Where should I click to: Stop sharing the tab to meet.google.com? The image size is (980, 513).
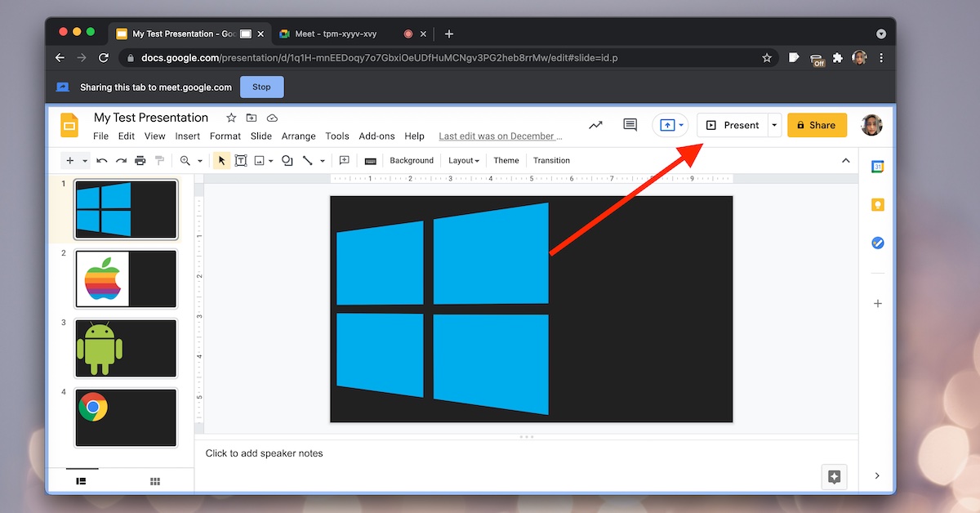point(261,87)
